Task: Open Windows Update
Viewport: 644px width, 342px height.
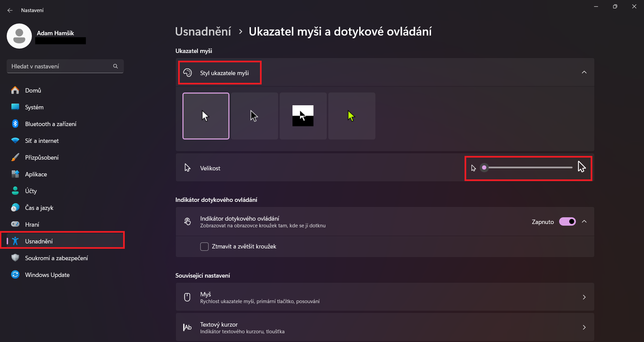Action: 47,275
